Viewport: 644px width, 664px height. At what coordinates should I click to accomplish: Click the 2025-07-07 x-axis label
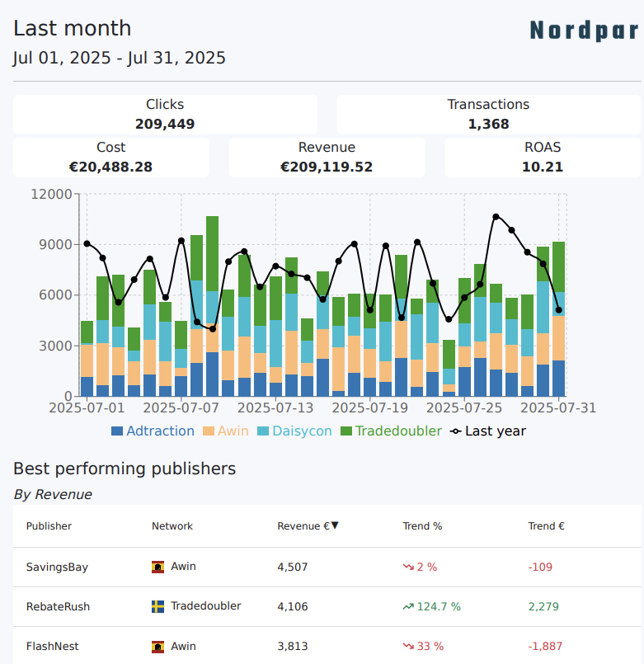point(181,407)
